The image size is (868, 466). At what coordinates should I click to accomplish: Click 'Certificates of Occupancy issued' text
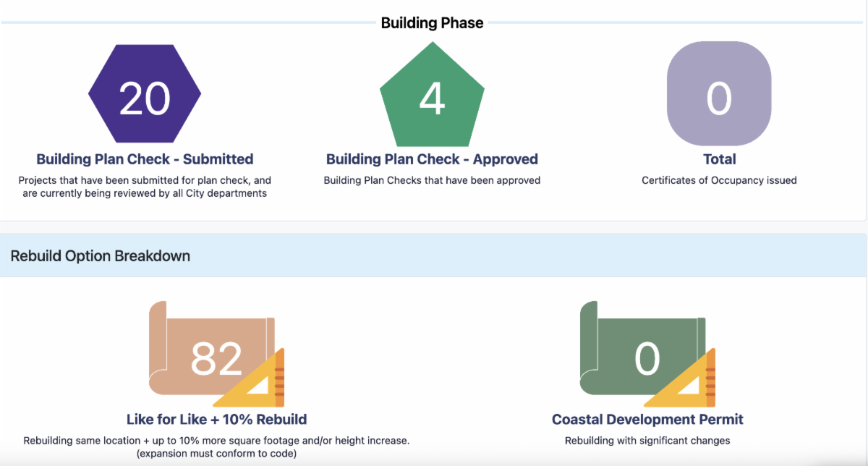coord(719,180)
